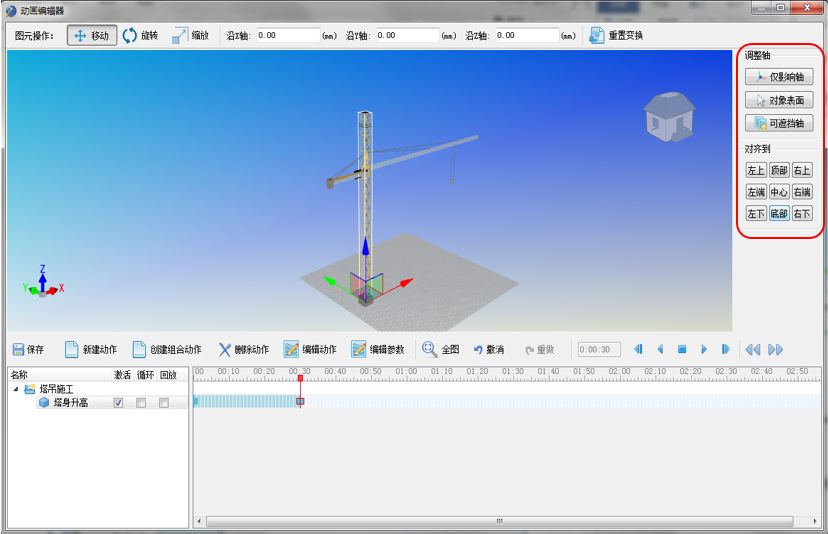Jump to the first frame

[638, 349]
